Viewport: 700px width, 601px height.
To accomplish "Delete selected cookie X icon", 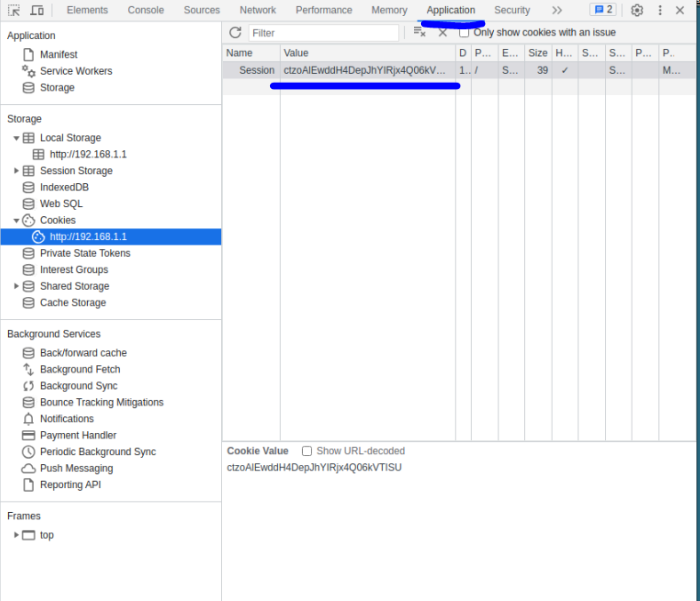I will click(x=442, y=33).
